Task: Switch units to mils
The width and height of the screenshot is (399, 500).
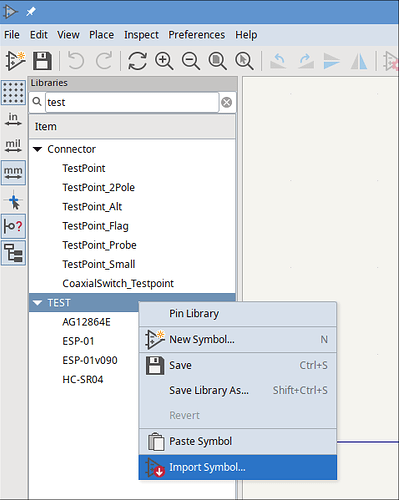Action: point(13,146)
